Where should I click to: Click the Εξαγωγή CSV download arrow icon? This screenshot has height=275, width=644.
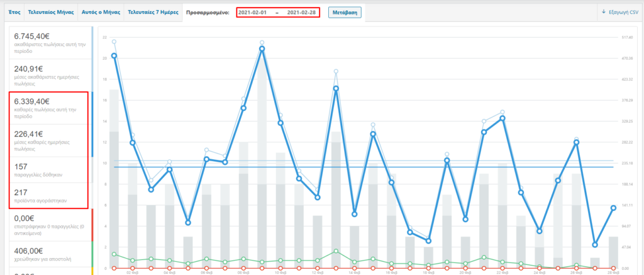[x=603, y=12]
